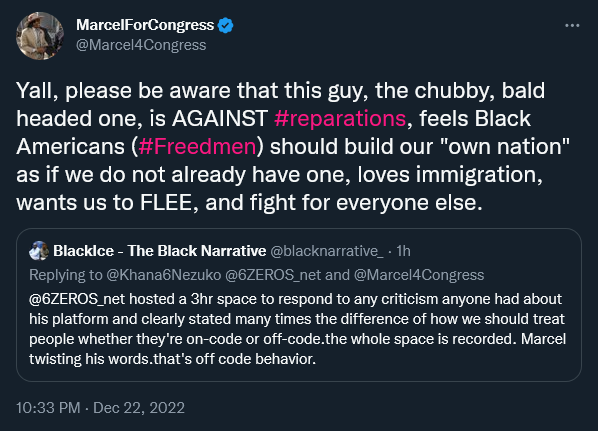Follow the #Freedmen hashtag

198,146
